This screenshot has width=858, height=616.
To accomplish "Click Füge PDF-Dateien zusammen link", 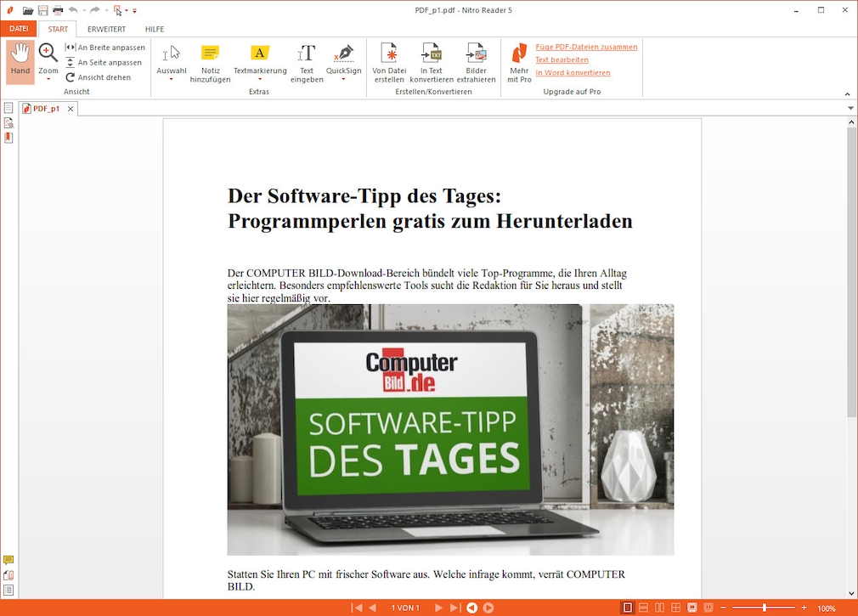I will pos(586,48).
